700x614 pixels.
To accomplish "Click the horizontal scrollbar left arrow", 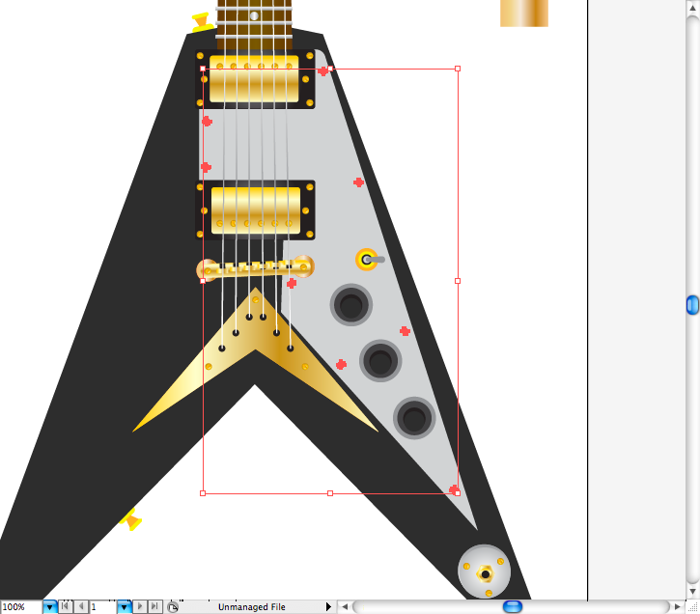I will coord(344,607).
